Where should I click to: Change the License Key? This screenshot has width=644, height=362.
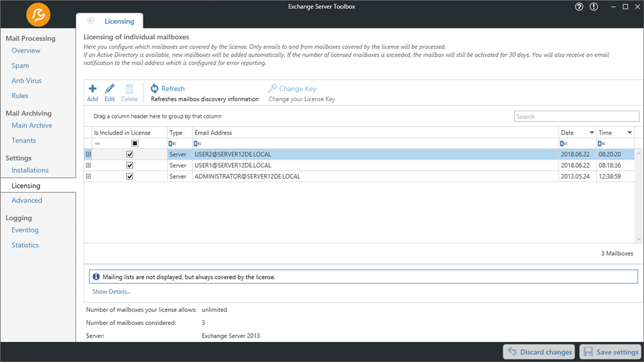point(292,89)
